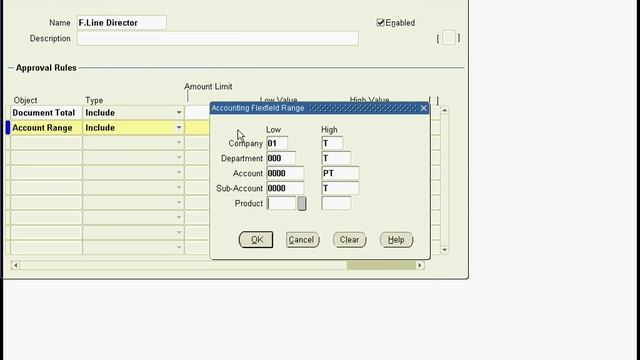Open Type dropdown for Document Total row
Screen dimensions: 640x360
pos(179,113)
